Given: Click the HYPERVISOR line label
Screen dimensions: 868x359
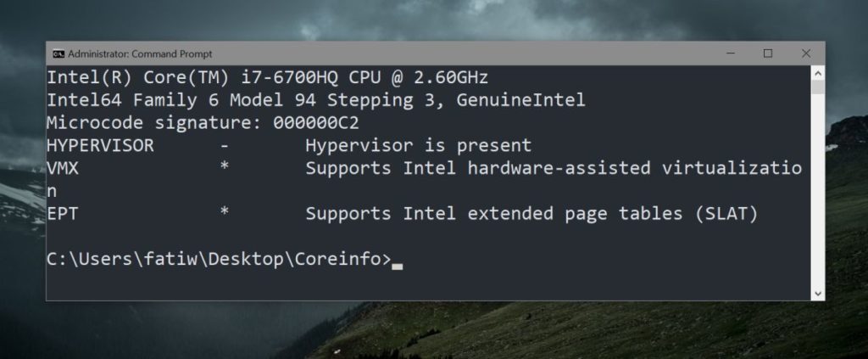Looking at the screenshot, I should (x=100, y=146).
